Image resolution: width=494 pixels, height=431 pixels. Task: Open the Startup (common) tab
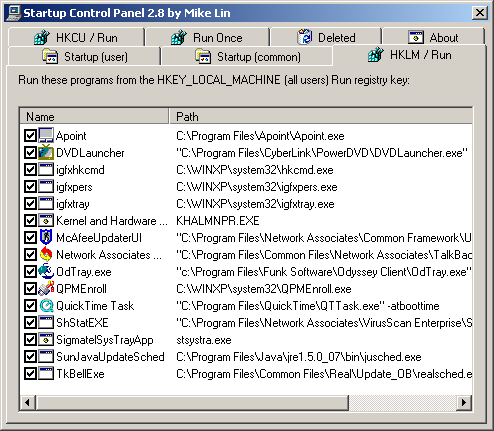[x=247, y=57]
